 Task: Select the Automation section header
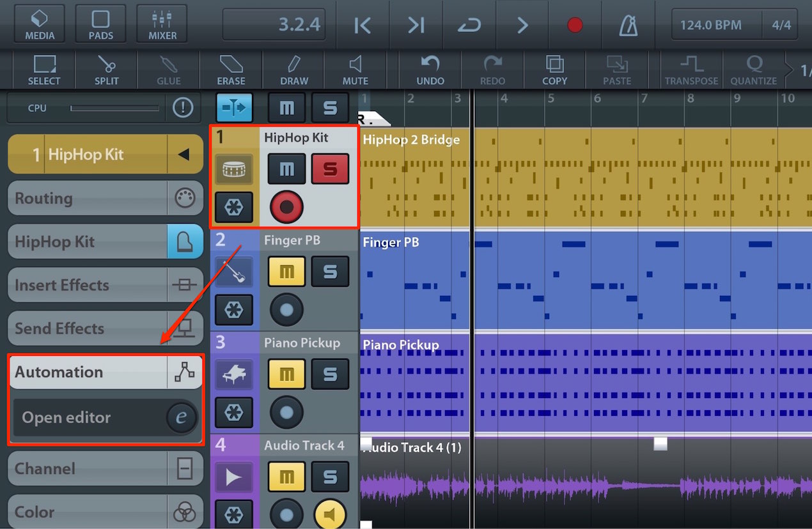point(105,372)
